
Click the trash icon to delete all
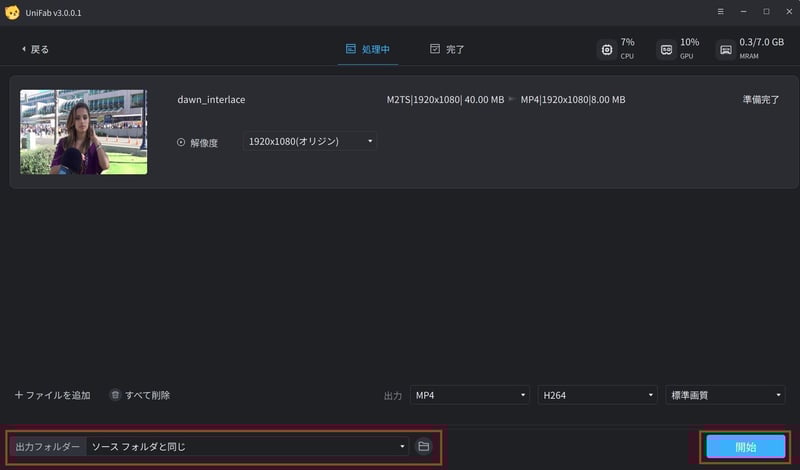coord(115,395)
